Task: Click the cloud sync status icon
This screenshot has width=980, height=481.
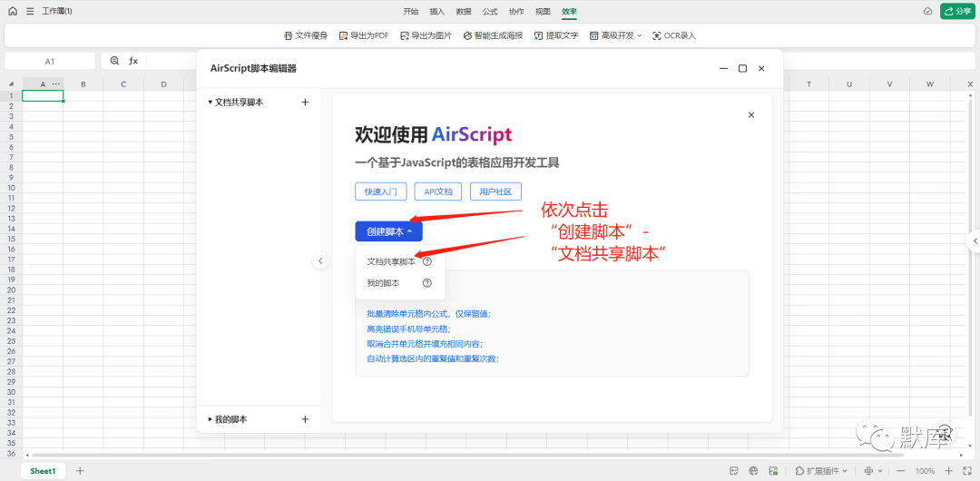Action: [928, 11]
